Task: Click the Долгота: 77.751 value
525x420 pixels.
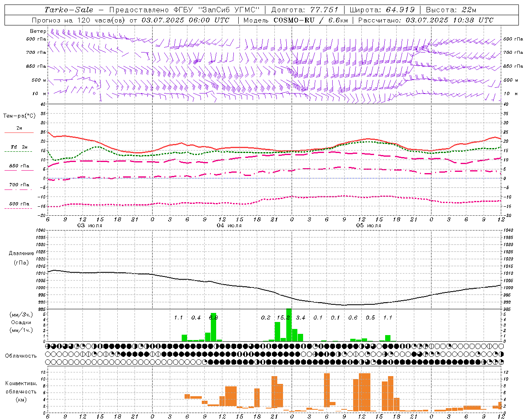Action: [305, 10]
